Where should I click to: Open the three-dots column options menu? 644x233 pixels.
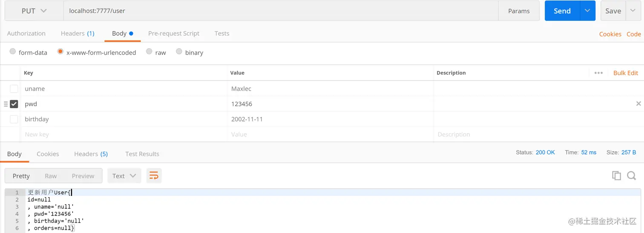tap(598, 73)
